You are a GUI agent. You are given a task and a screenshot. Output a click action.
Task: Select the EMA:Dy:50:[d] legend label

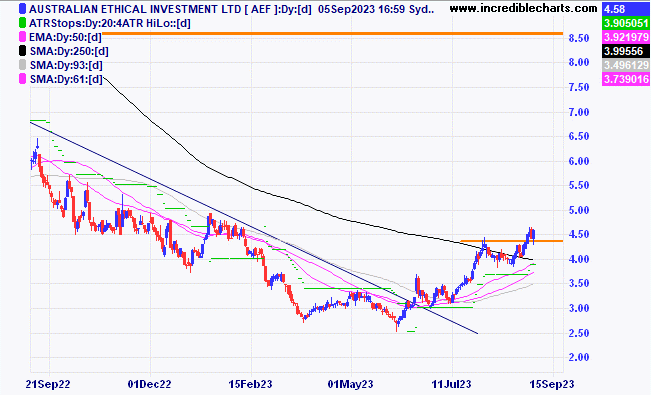[x=65, y=37]
